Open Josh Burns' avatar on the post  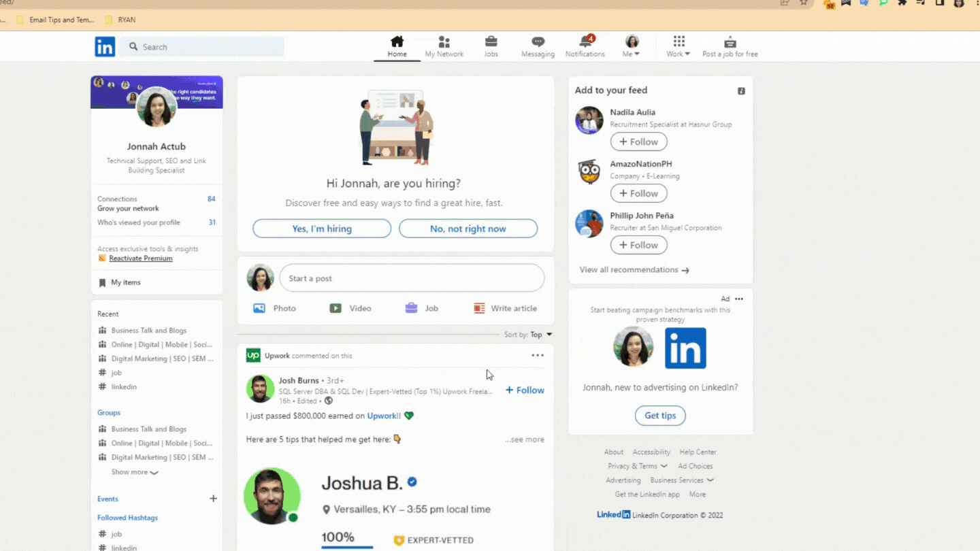pos(260,388)
